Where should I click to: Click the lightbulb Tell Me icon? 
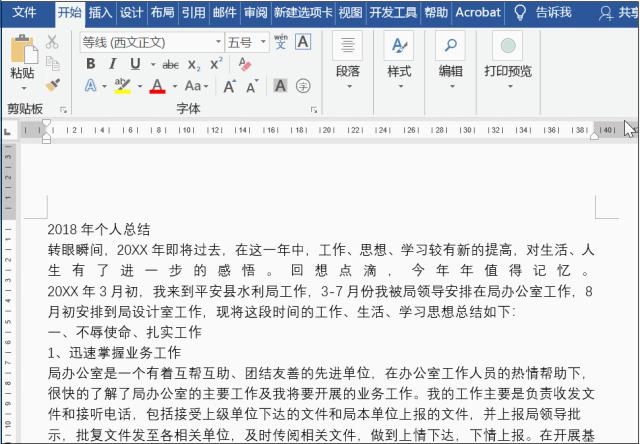(520, 13)
